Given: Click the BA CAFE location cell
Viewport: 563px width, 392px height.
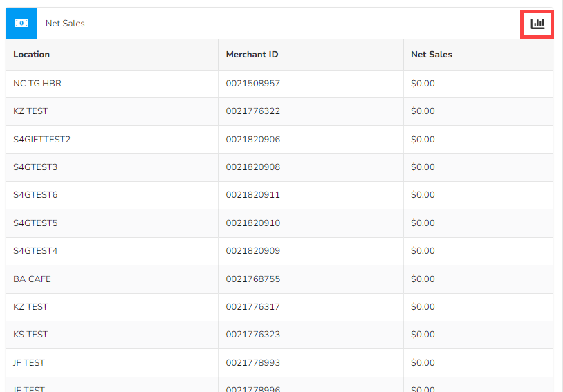Looking at the screenshot, I should 32,279.
